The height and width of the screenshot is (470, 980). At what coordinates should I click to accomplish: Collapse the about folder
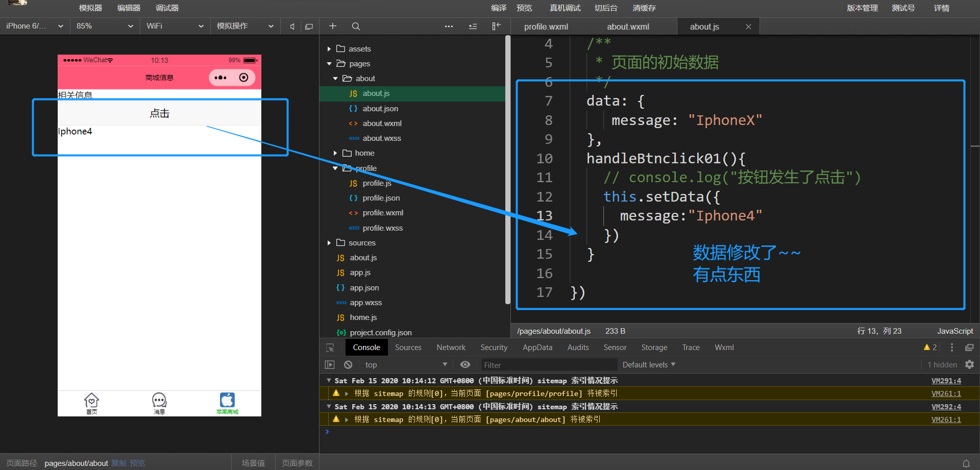point(335,79)
